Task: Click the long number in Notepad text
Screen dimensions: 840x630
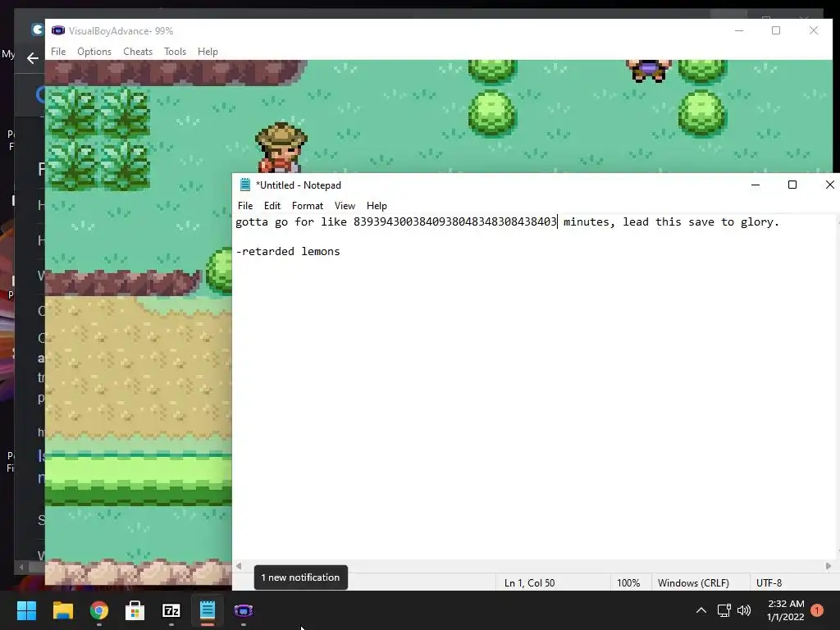Action: pyautogui.click(x=454, y=221)
